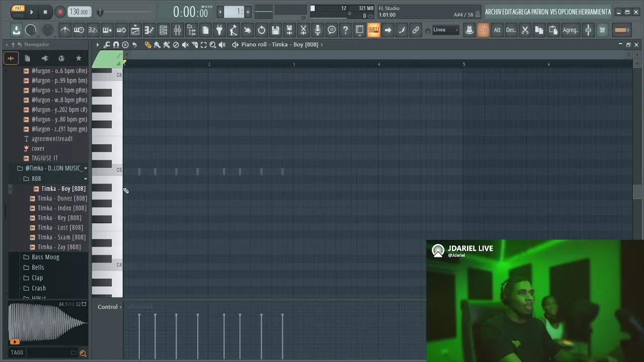Click the red Record button
This screenshot has height=362, width=644.
pos(60,12)
